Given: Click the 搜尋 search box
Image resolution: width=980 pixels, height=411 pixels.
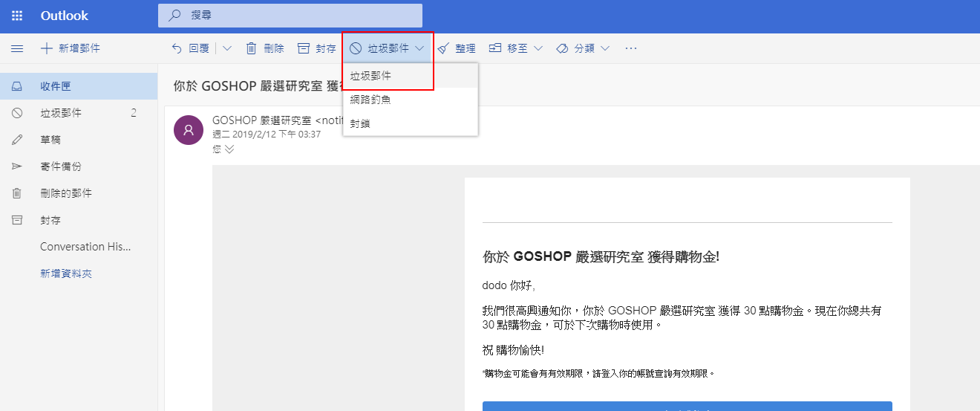Looking at the screenshot, I should click(x=290, y=16).
